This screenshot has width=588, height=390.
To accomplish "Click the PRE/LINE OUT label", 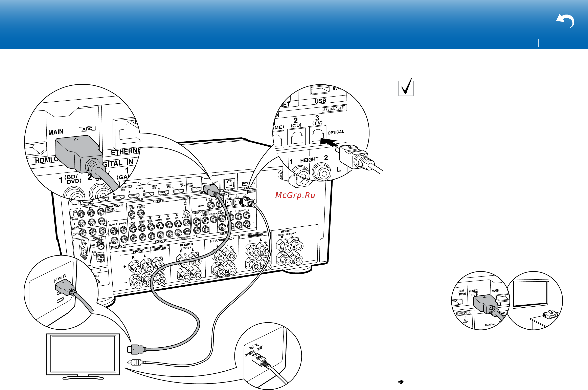I will (119, 247).
